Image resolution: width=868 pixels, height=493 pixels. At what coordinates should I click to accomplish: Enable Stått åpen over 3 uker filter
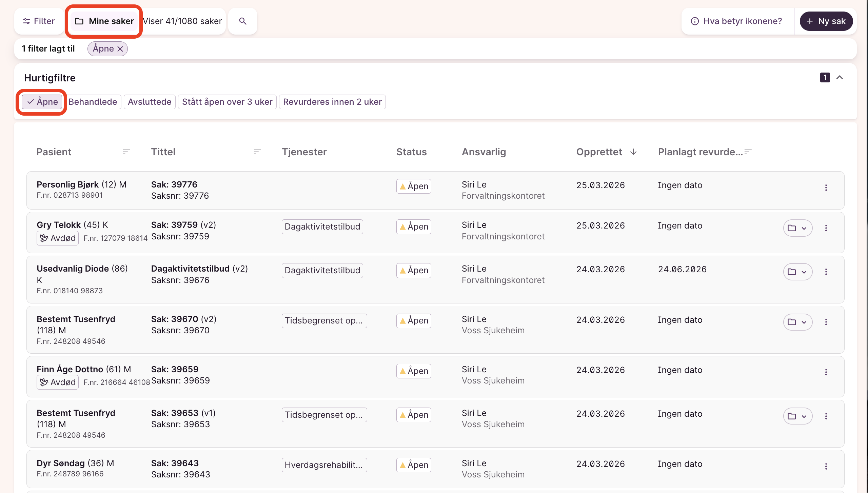tap(227, 102)
